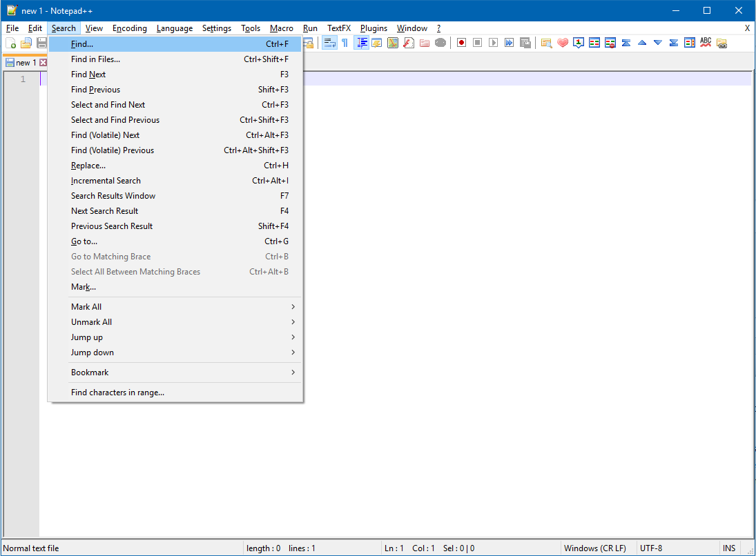756x556 pixels.
Task: Toggle the Show indent guide icon
Action: (361, 43)
